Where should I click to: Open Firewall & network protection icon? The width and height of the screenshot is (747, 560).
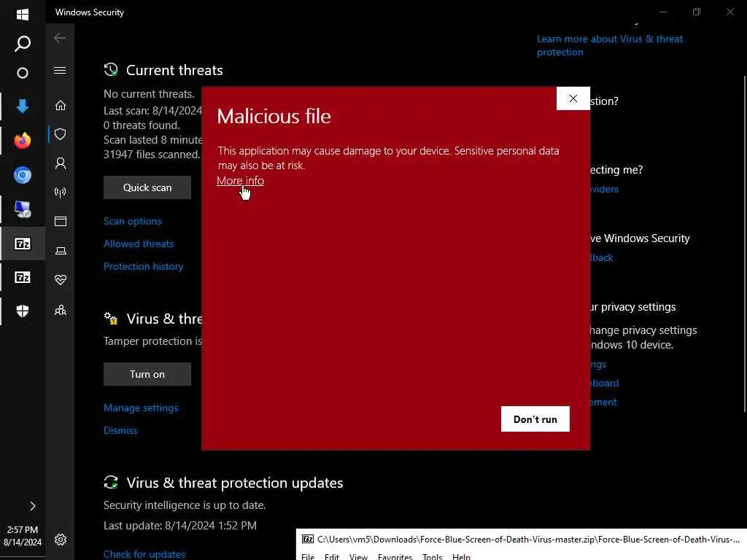click(x=60, y=192)
